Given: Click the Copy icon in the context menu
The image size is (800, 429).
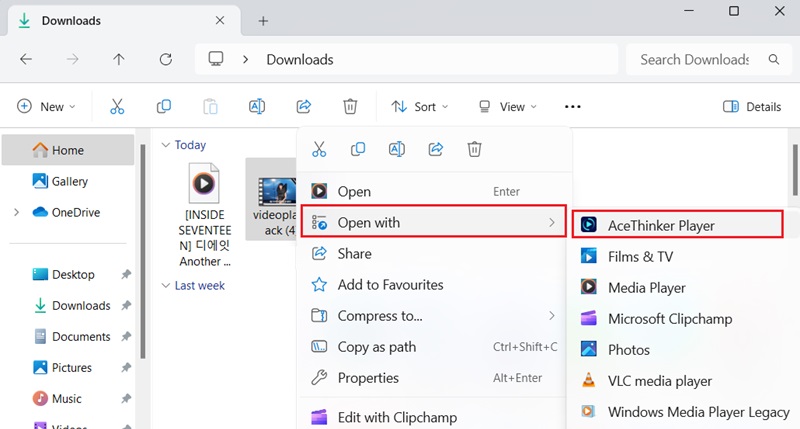Looking at the screenshot, I should coord(358,149).
